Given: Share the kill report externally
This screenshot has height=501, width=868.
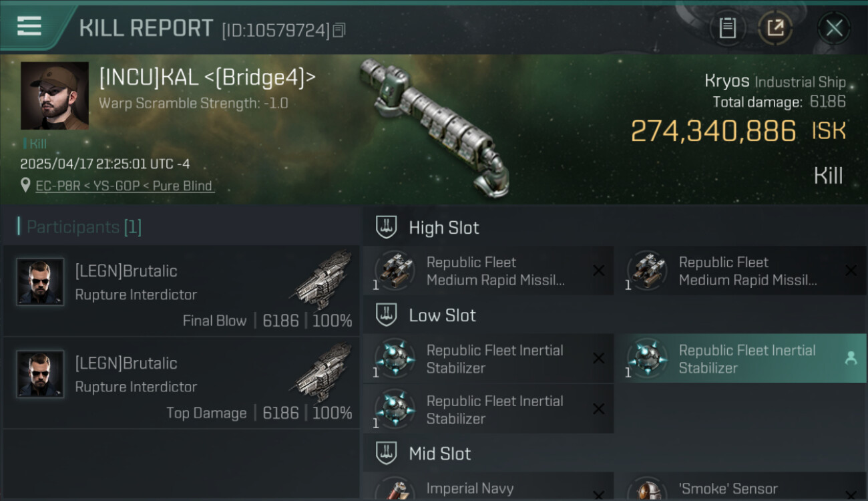Looking at the screenshot, I should pos(775,28).
